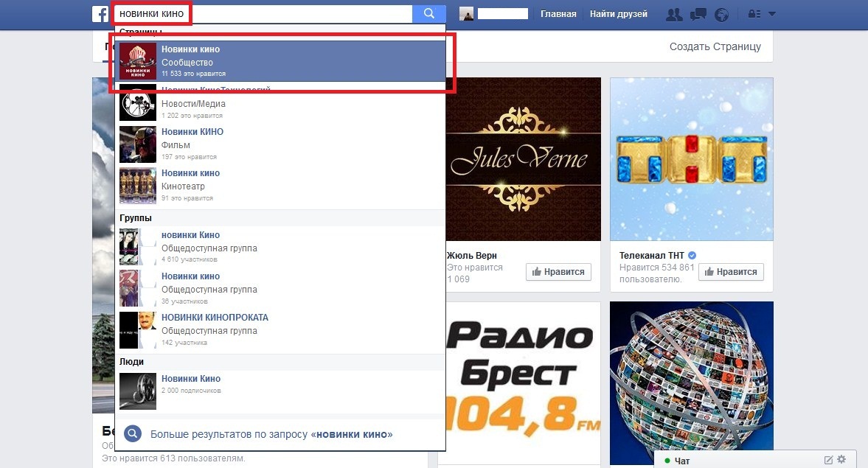Go to Главная in the top bar
This screenshot has width=868, height=468.
[558, 14]
